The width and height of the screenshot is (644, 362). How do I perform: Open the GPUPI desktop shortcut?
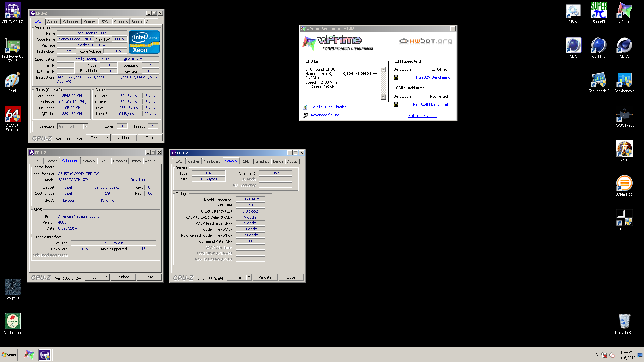point(624,152)
